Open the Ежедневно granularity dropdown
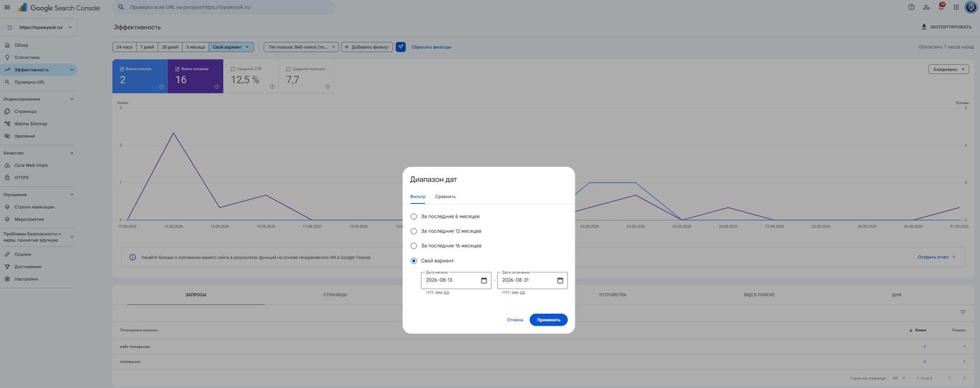980x388 pixels. [948, 69]
